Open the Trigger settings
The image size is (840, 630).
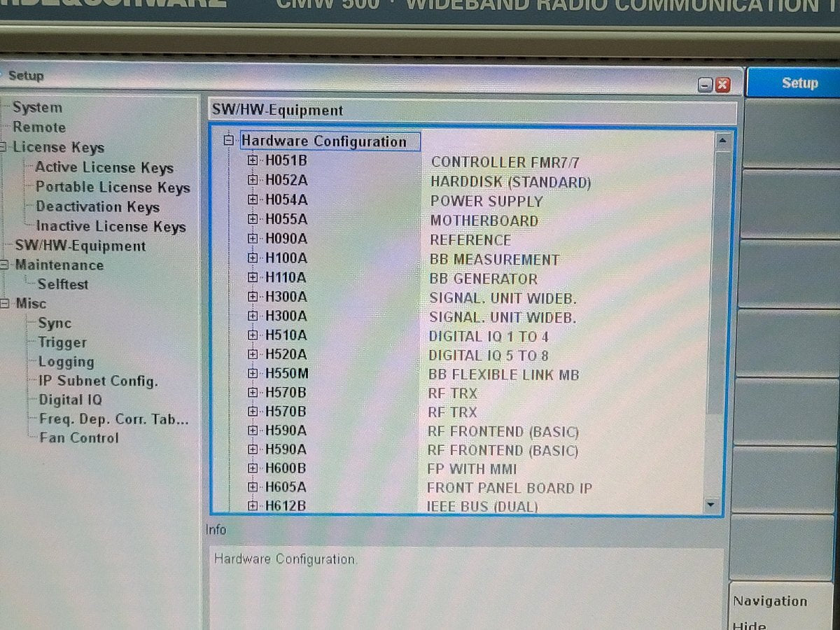[62, 343]
